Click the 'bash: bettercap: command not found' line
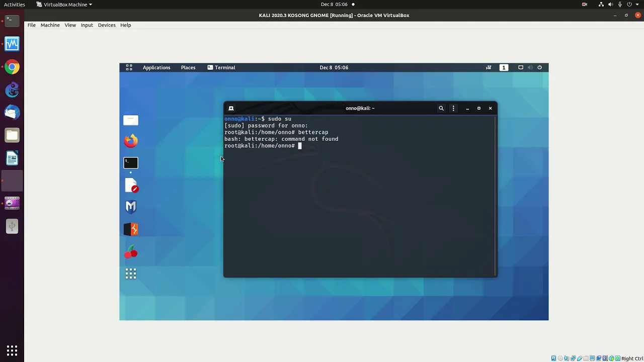The image size is (644, 362). [281, 139]
